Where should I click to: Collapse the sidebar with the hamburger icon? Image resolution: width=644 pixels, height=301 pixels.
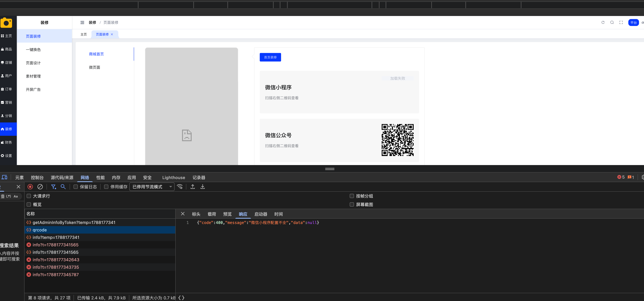[82, 23]
